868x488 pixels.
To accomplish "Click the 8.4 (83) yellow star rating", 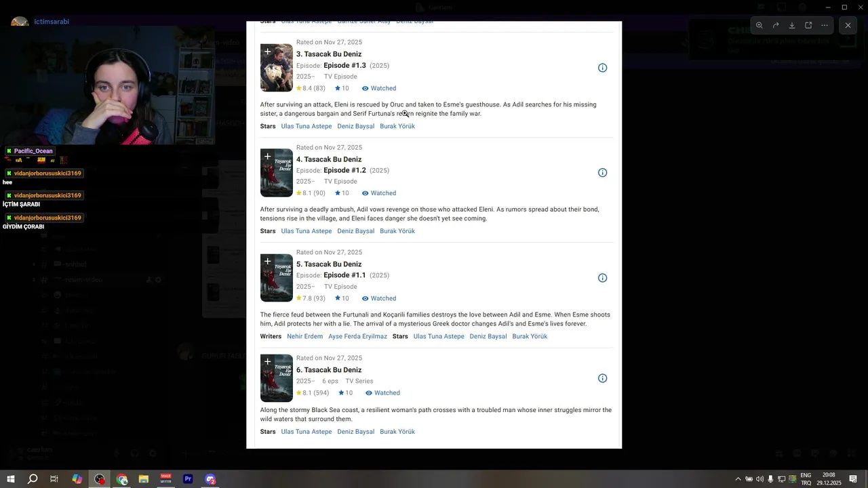I will coord(311,88).
